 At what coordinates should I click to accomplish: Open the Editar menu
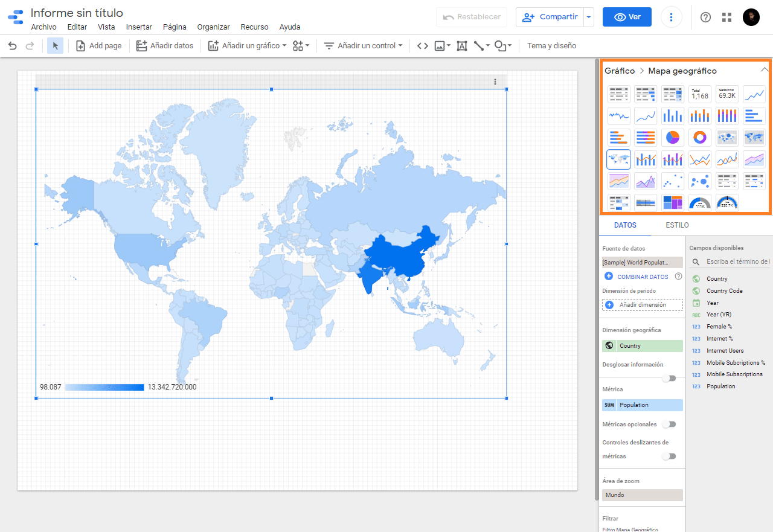(x=77, y=27)
